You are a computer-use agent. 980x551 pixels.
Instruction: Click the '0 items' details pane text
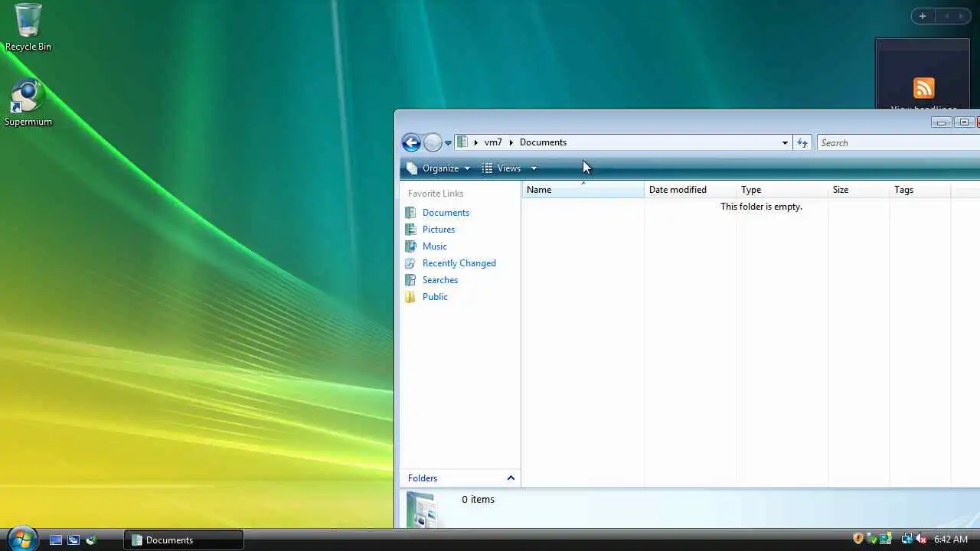coord(479,500)
